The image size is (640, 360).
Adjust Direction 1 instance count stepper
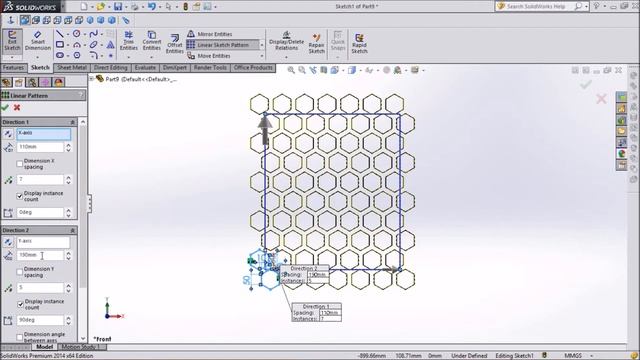tap(68, 180)
